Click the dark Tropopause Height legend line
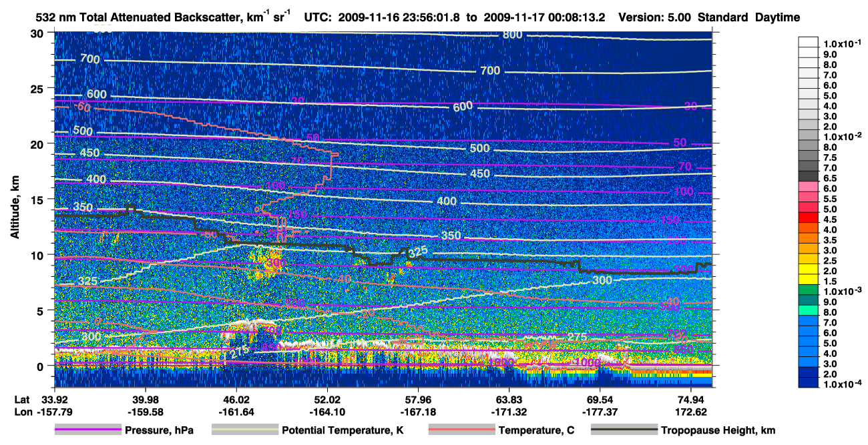 [x=624, y=430]
